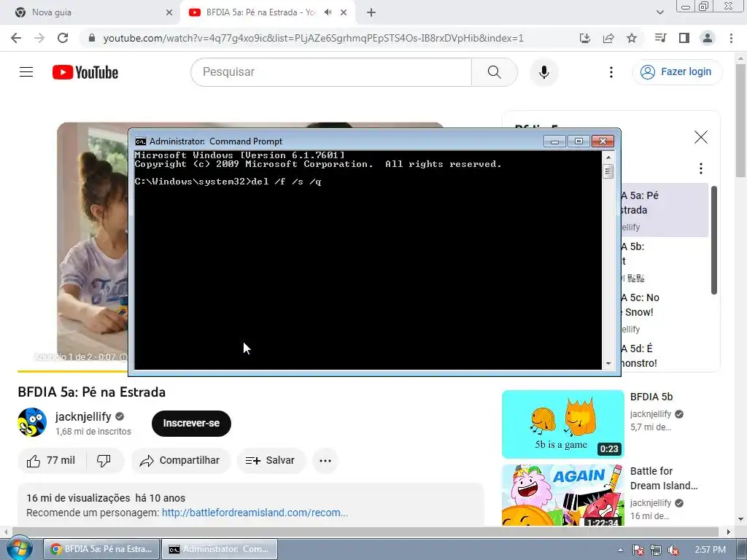Open a new tab with the plus button
Screen dimensions: 747x560
click(371, 12)
